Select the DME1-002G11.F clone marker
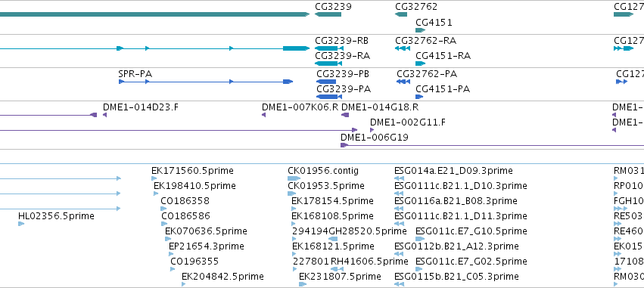The height and width of the screenshot is (288, 644). coord(372,130)
